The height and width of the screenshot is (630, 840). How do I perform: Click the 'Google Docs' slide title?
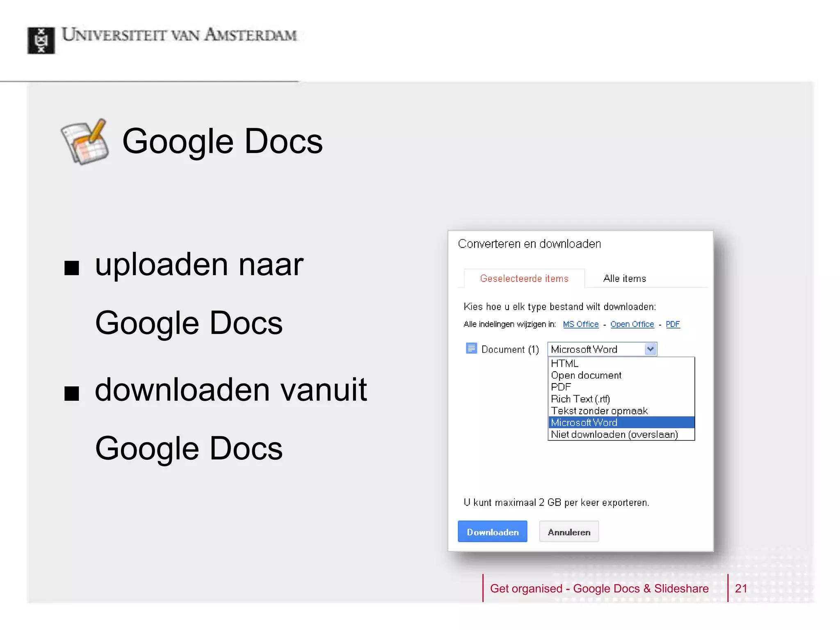(222, 141)
